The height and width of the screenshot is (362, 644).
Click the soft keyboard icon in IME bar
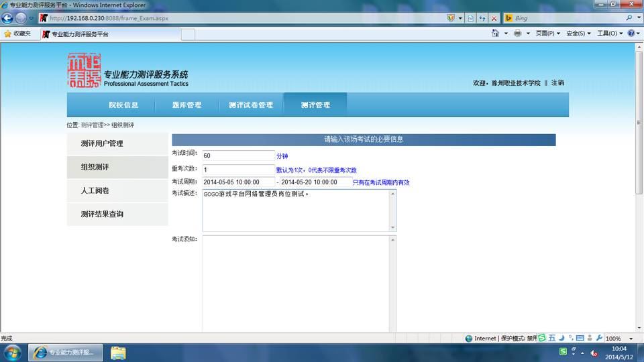coord(580,338)
